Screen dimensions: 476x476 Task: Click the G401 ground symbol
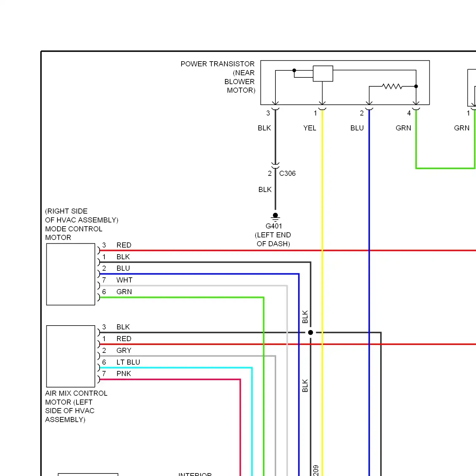click(x=275, y=217)
